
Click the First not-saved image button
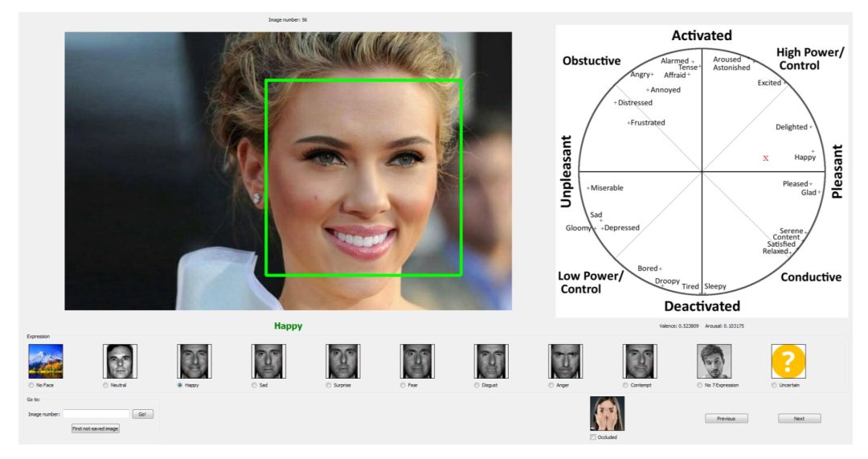tap(95, 428)
